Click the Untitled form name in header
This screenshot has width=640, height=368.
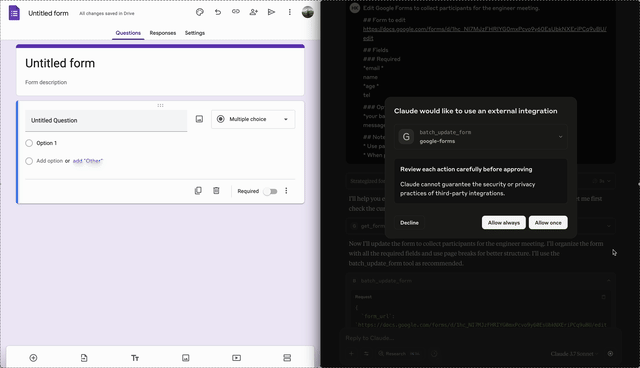point(48,13)
